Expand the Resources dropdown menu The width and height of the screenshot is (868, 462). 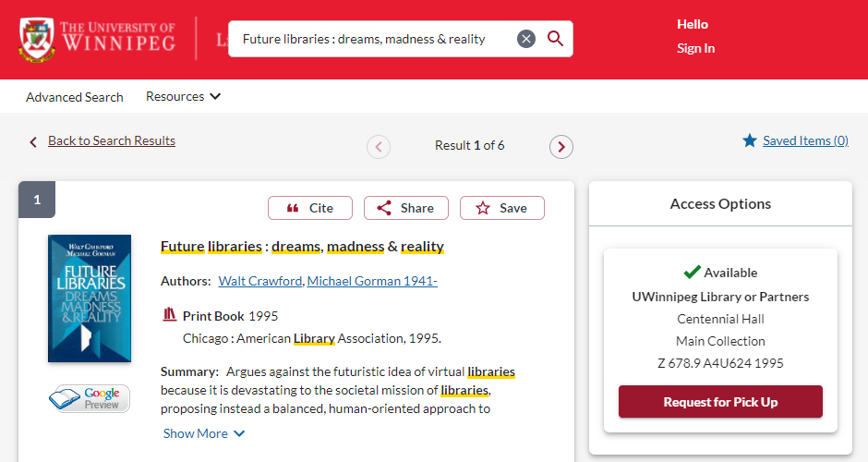(183, 96)
